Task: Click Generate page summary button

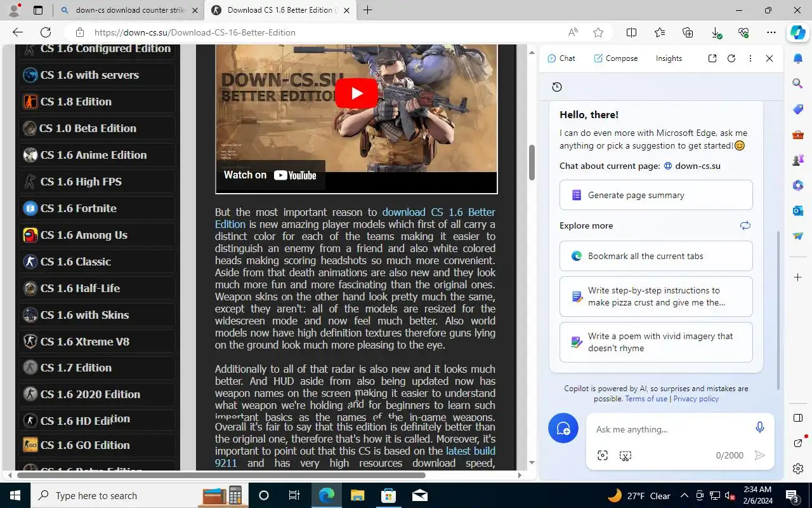Action: [x=656, y=195]
